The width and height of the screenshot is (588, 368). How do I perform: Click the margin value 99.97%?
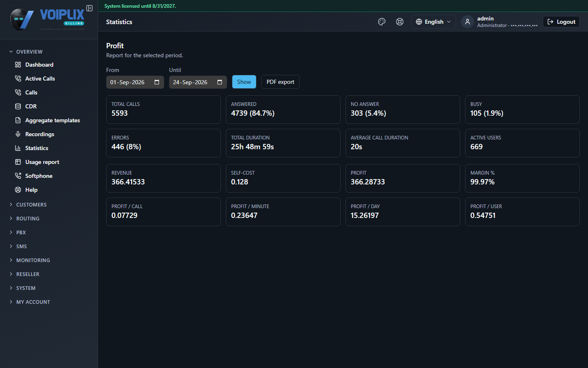482,182
